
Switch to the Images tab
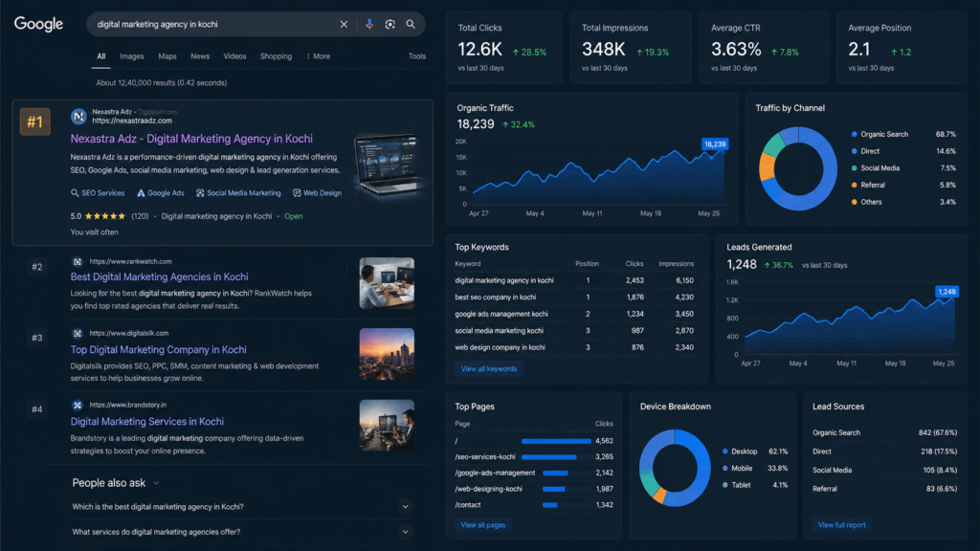[132, 56]
